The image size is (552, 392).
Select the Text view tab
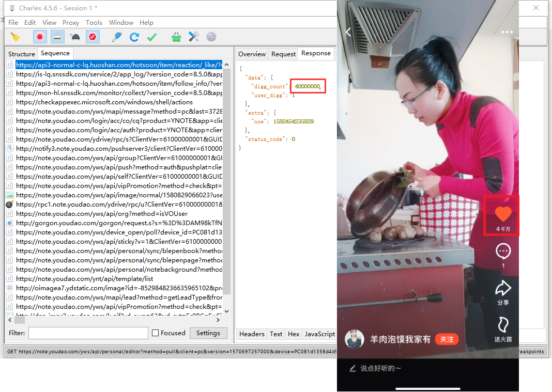[x=276, y=334]
